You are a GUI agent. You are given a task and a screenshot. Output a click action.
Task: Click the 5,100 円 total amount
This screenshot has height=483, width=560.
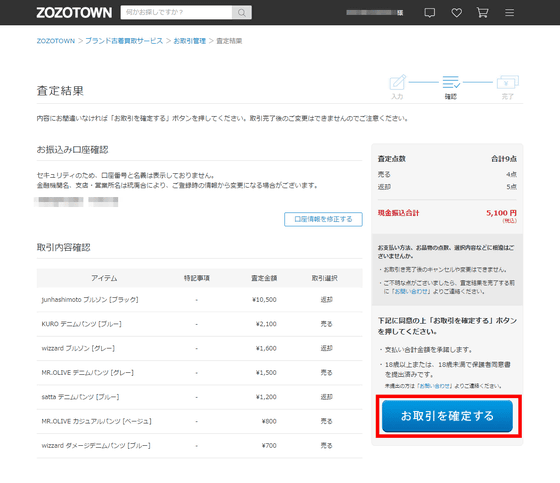click(x=501, y=213)
